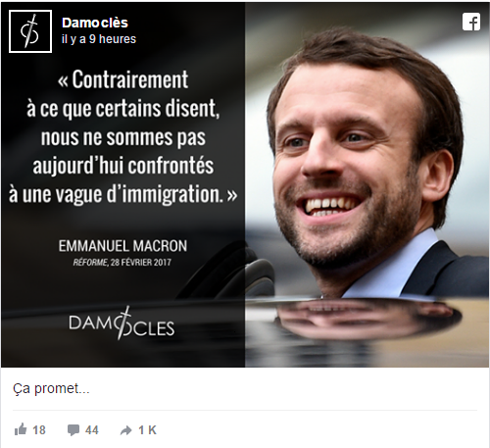490x448 pixels.
Task: Click the quote line 'nous ne sommes pas'
Action: 123,137
